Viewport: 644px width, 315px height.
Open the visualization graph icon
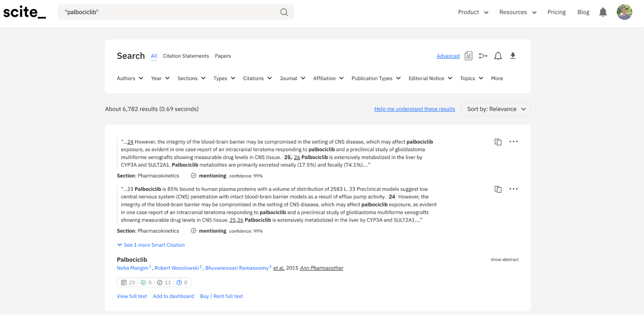click(483, 56)
